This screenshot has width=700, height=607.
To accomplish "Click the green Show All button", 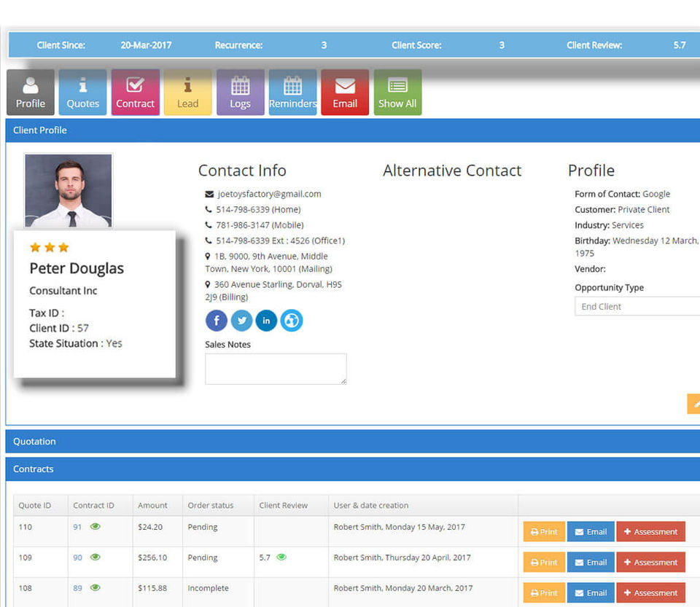I will click(397, 92).
